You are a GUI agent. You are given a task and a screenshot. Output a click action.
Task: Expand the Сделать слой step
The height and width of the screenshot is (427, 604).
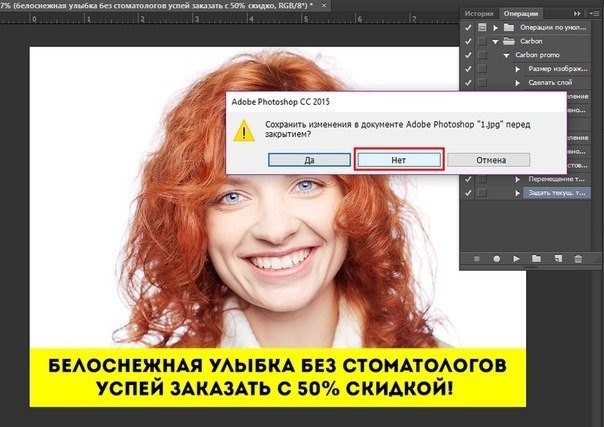click(x=517, y=83)
